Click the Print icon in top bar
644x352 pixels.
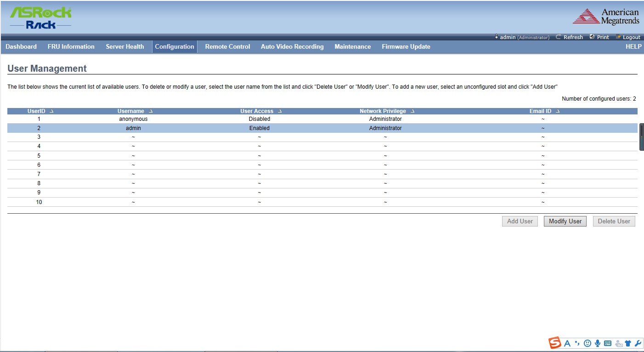[x=592, y=37]
